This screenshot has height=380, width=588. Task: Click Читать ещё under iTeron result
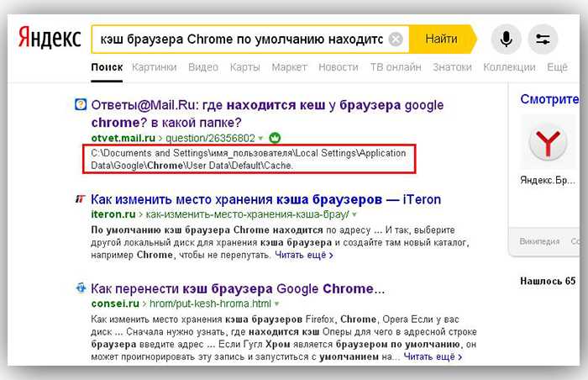(x=304, y=255)
